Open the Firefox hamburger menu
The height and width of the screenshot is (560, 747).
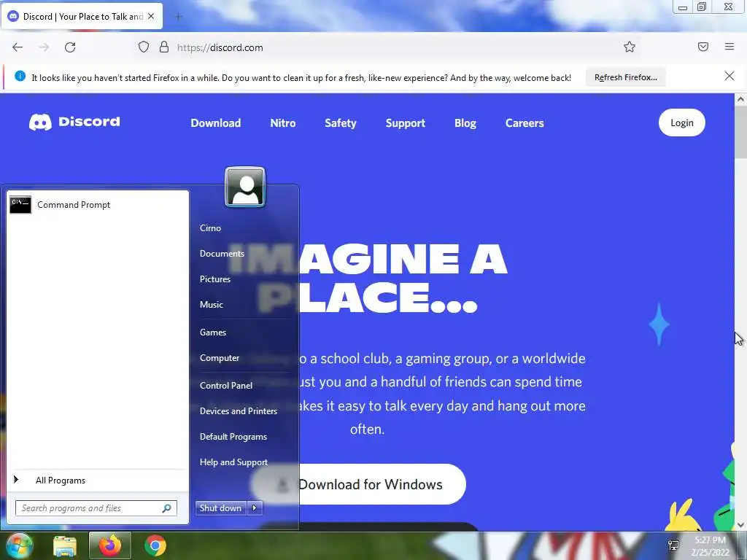pos(729,47)
